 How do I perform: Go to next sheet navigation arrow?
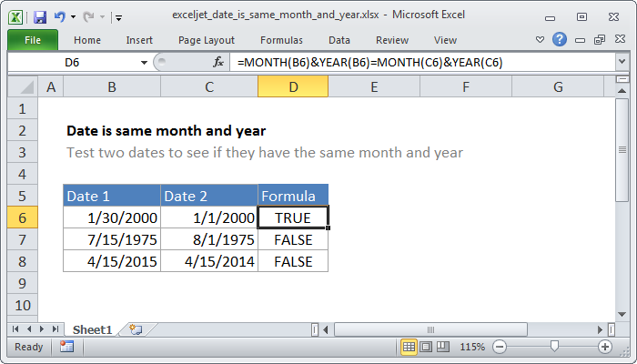tap(42, 329)
